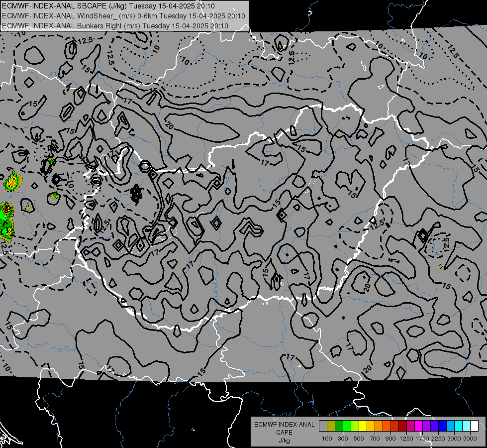The height and width of the screenshot is (448, 487).
Task: Select the pink-magenta swatch after 1250
Action: pos(410,426)
